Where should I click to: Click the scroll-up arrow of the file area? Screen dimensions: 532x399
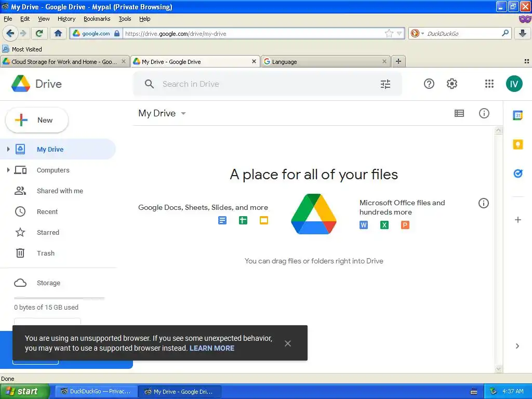[498, 130]
